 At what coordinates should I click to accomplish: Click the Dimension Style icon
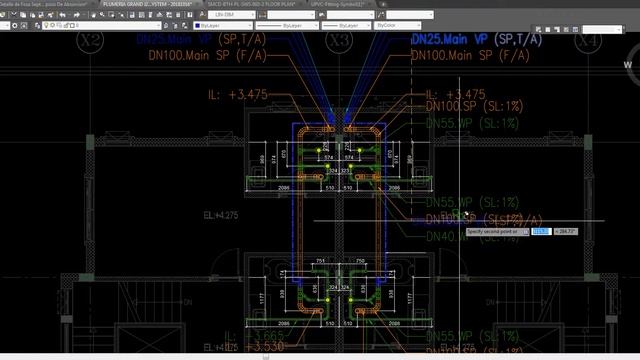point(262,15)
